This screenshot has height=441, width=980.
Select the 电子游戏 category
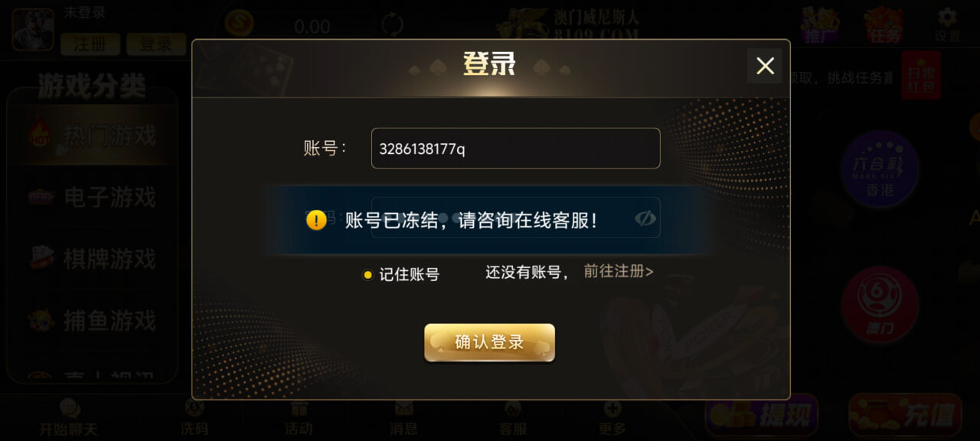tap(92, 198)
